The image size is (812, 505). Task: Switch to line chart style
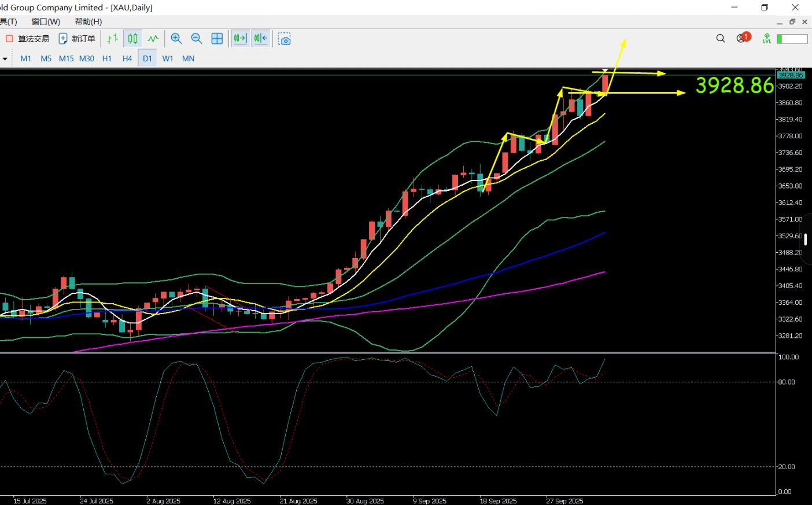point(153,39)
